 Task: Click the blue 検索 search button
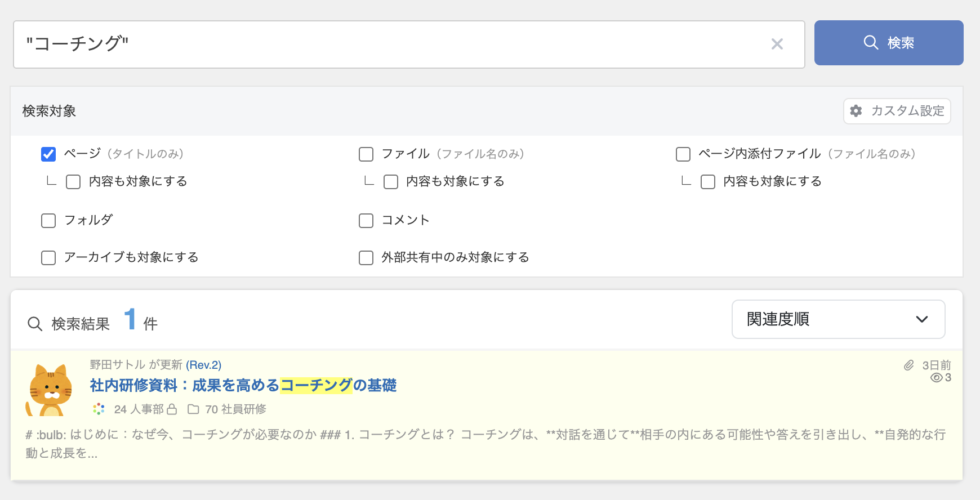pyautogui.click(x=888, y=43)
